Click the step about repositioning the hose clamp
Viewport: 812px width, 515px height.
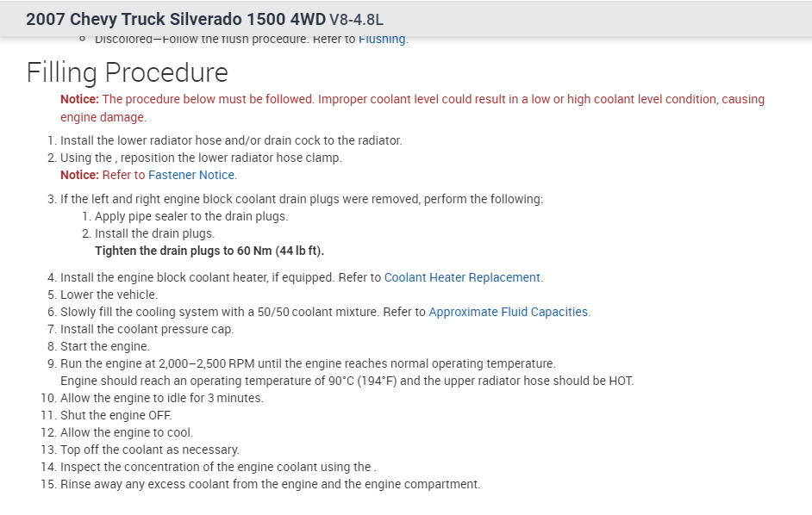(x=201, y=158)
